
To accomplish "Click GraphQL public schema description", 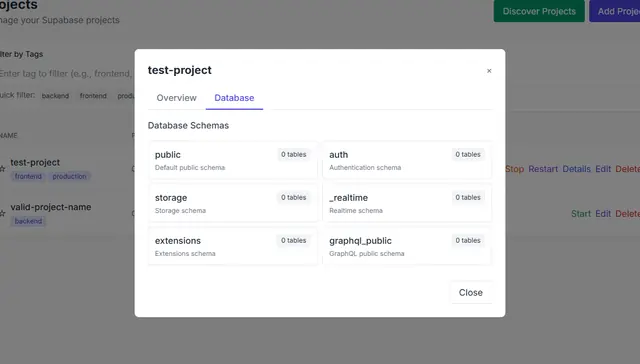I will pos(367,253).
